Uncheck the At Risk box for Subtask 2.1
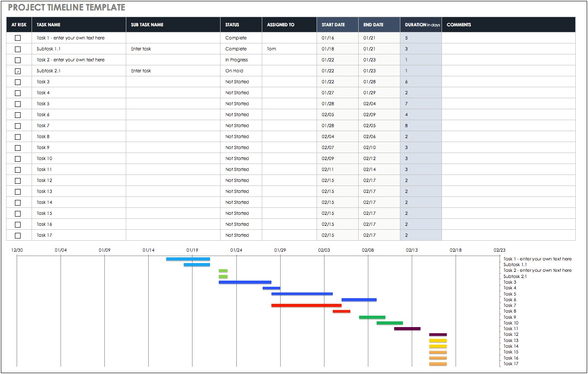Screen dimensions: 588x374 [x=18, y=71]
